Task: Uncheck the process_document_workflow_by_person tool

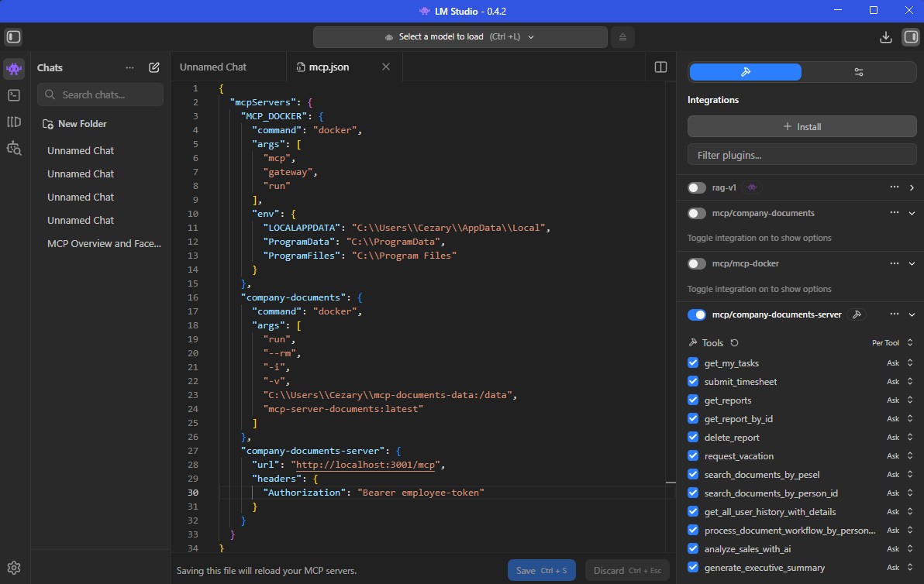Action: 693,531
